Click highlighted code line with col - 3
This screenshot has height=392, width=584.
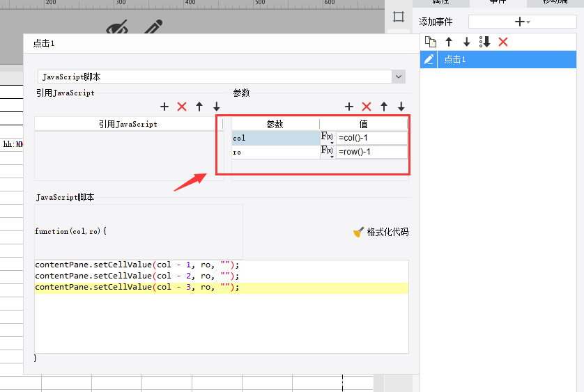[221, 288]
